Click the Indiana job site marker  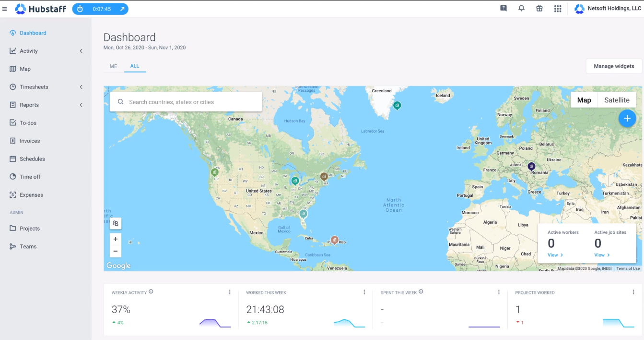coord(295,181)
